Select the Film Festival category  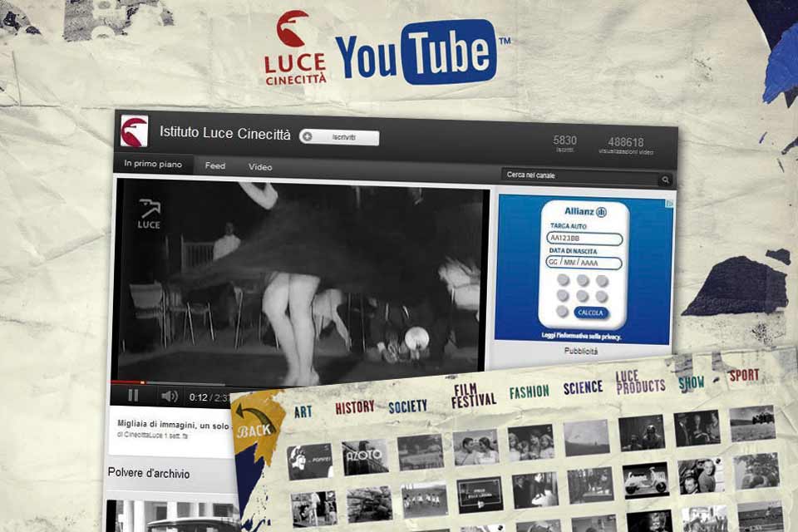point(473,396)
